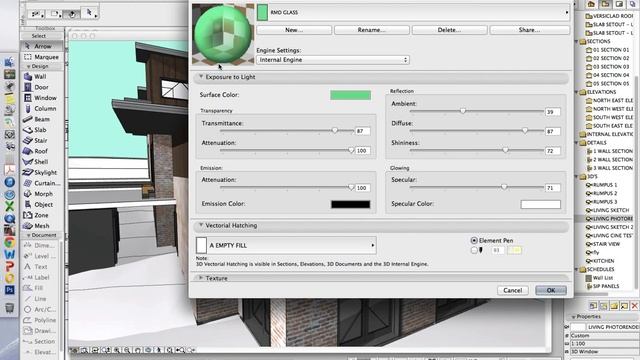
Task: Open the Engine Settings dropdown
Action: pyautogui.click(x=333, y=60)
